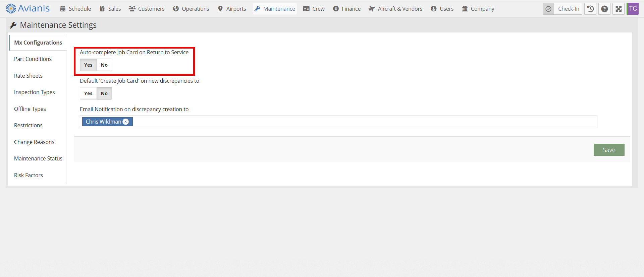
Task: Click the check-in circle checkmark icon
Action: click(x=548, y=9)
